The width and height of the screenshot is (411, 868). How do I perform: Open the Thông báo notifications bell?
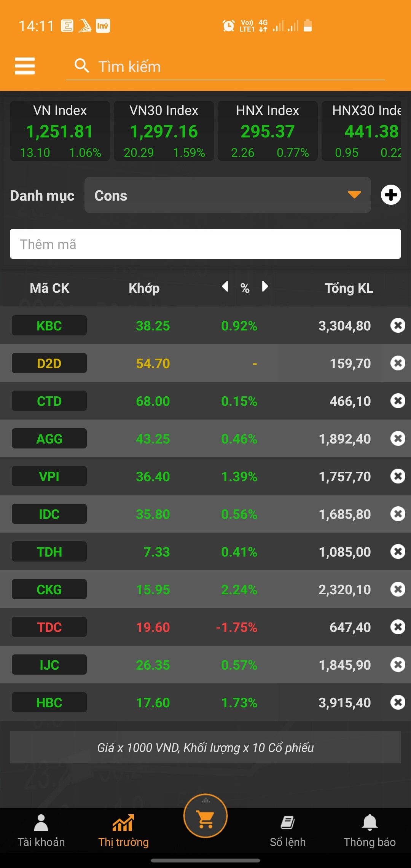[370, 830]
